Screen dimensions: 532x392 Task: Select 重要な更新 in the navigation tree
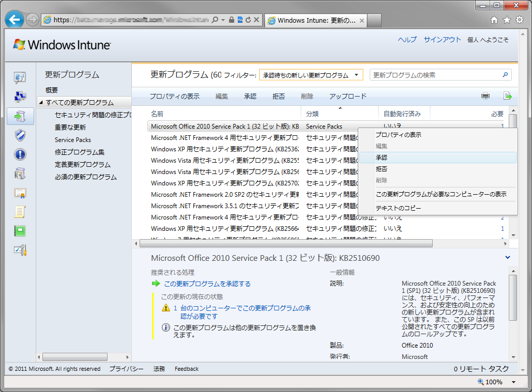click(x=70, y=128)
